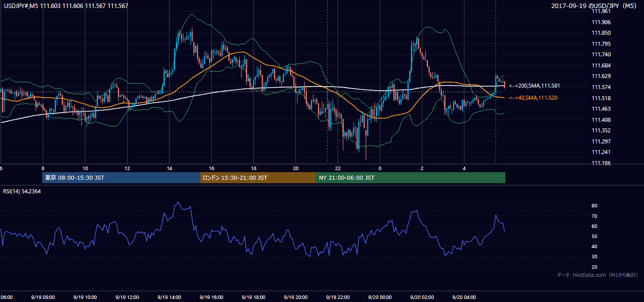Click the RSI scale value 60
644x302 pixels.
pyautogui.click(x=595, y=226)
